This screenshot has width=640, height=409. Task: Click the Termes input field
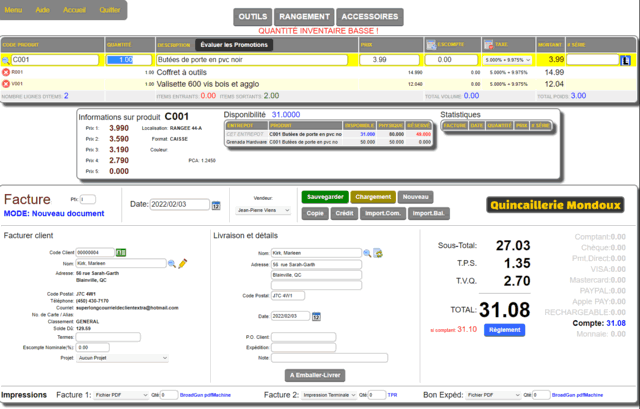coord(108,337)
